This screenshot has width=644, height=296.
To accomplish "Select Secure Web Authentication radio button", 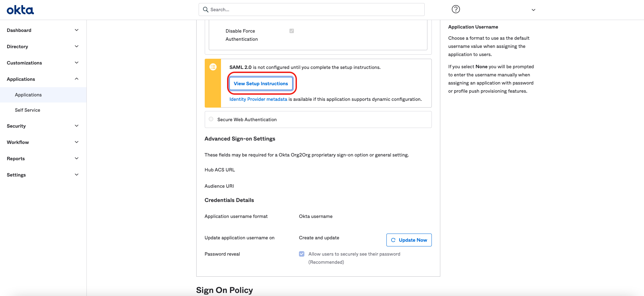I will (x=211, y=119).
